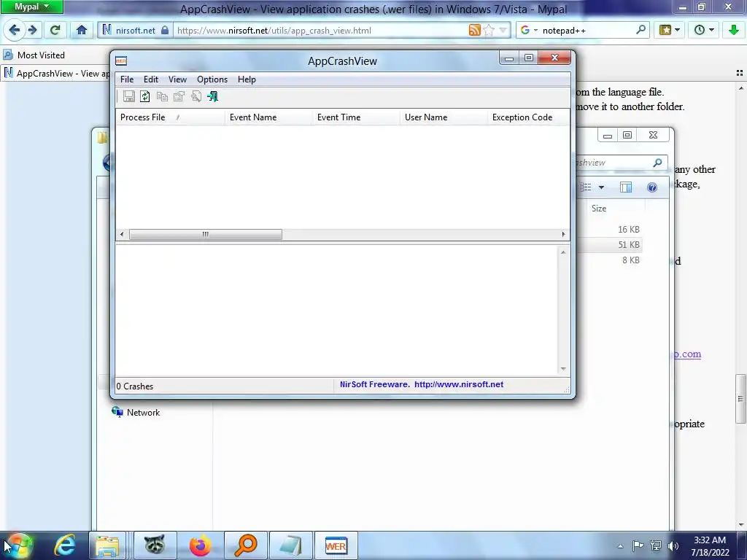Click the Home icon in Mypal

(82, 30)
